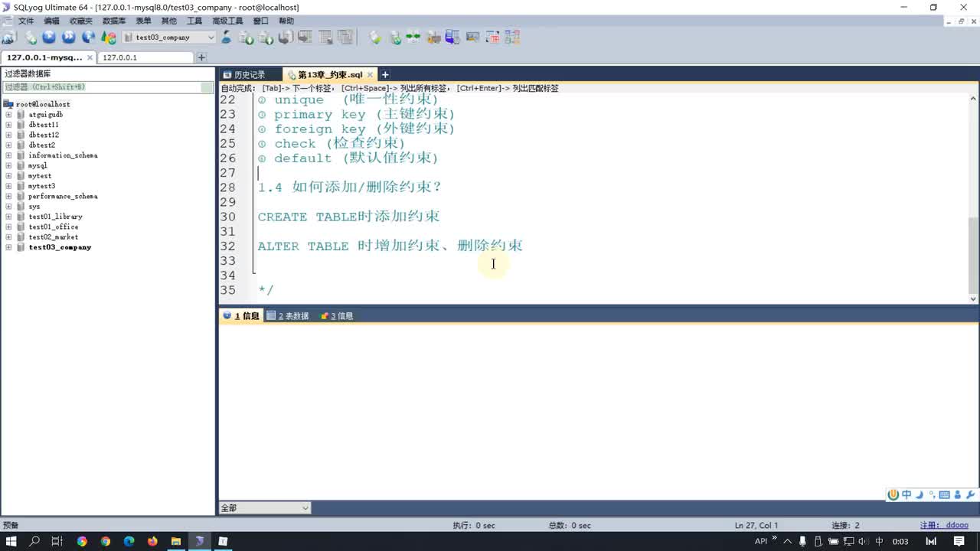Image resolution: width=980 pixels, height=551 pixels.
Task: Open Microsoft Edge from the taskbar
Action: click(129, 541)
